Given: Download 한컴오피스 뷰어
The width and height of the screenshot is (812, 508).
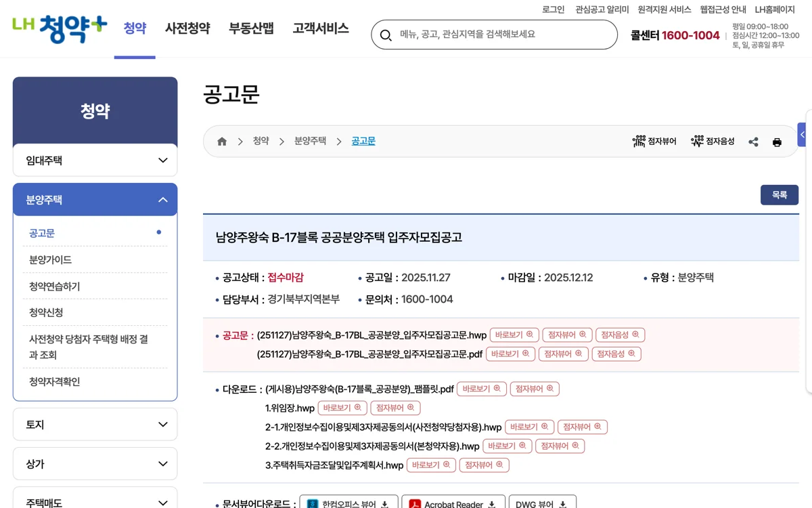Looking at the screenshot, I should coord(348,504).
